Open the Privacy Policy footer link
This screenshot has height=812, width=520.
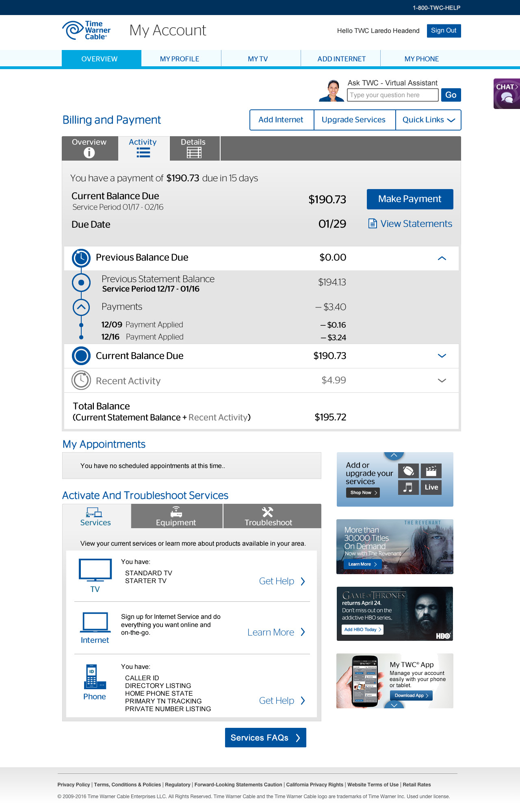point(74,785)
